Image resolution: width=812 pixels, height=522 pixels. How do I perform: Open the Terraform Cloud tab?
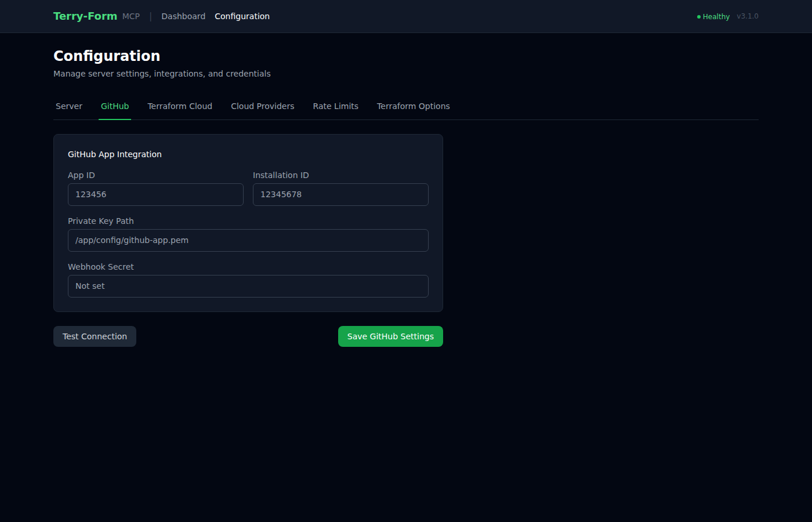click(180, 106)
